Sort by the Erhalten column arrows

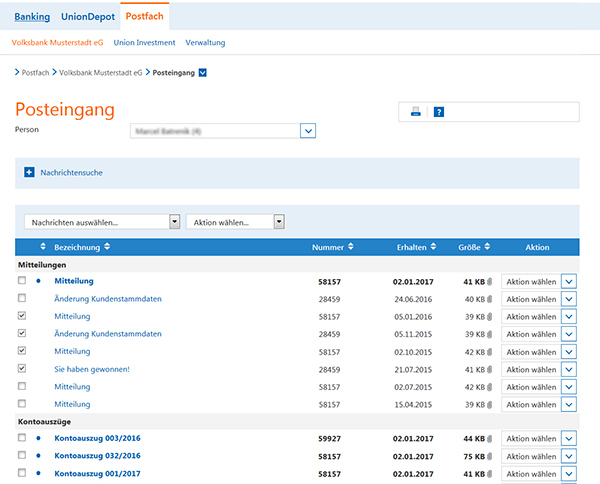click(x=433, y=247)
